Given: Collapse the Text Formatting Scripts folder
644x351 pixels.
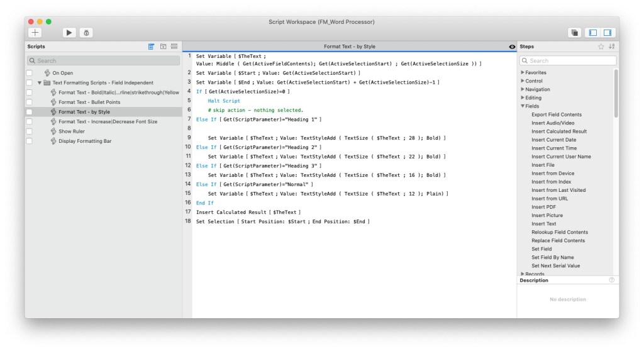Looking at the screenshot, I should click(x=39, y=83).
